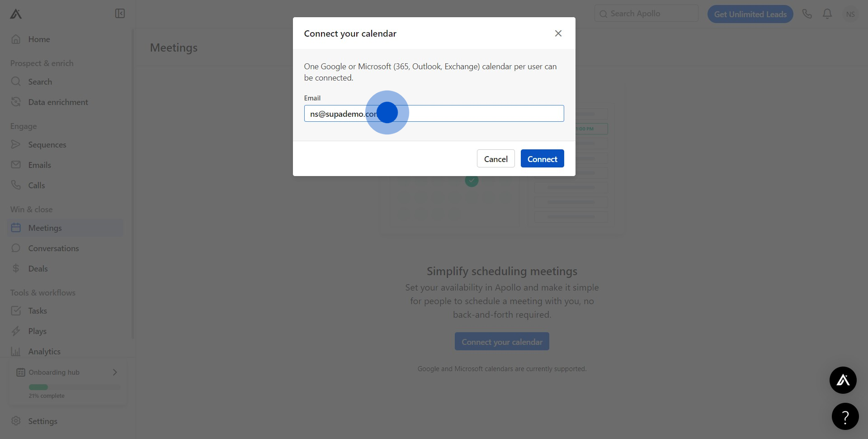Viewport: 868px width, 439px height.
Task: Open Settings in the sidebar
Action: point(42,421)
